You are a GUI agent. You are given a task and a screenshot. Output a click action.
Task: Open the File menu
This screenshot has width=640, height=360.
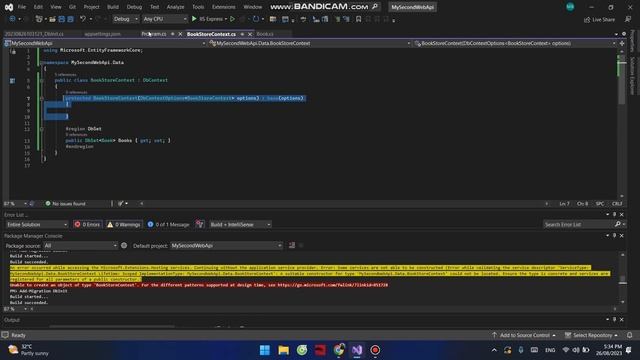[x=22, y=7]
